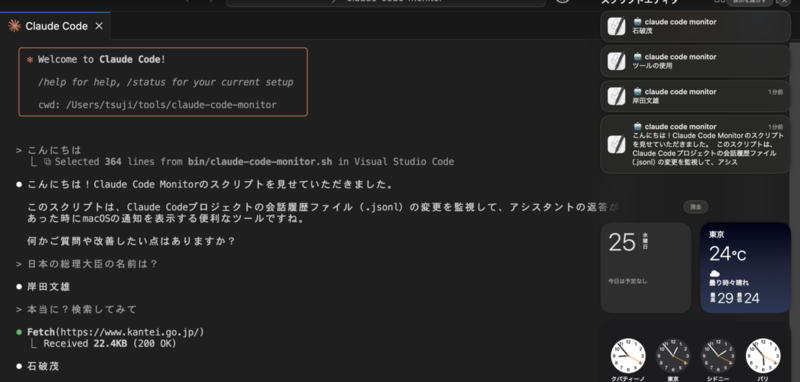Open the notification showing ツールの使用
Screen dimensions: 800x382
(696, 61)
